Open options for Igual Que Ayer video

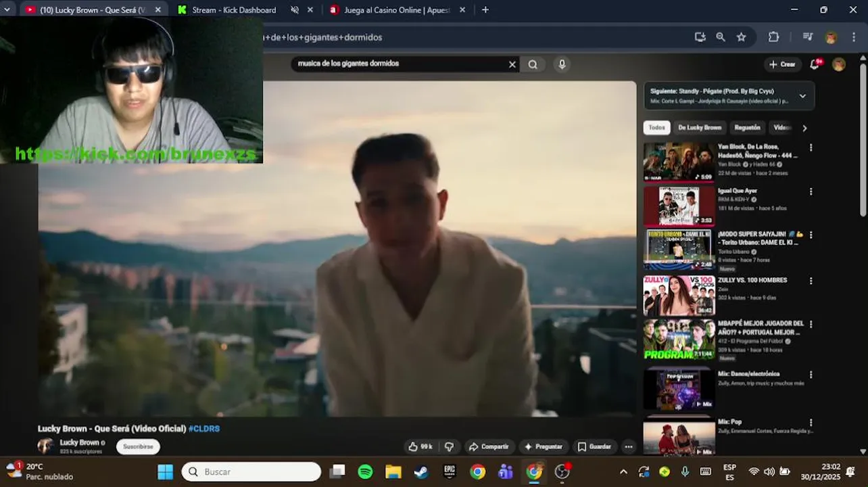811,192
